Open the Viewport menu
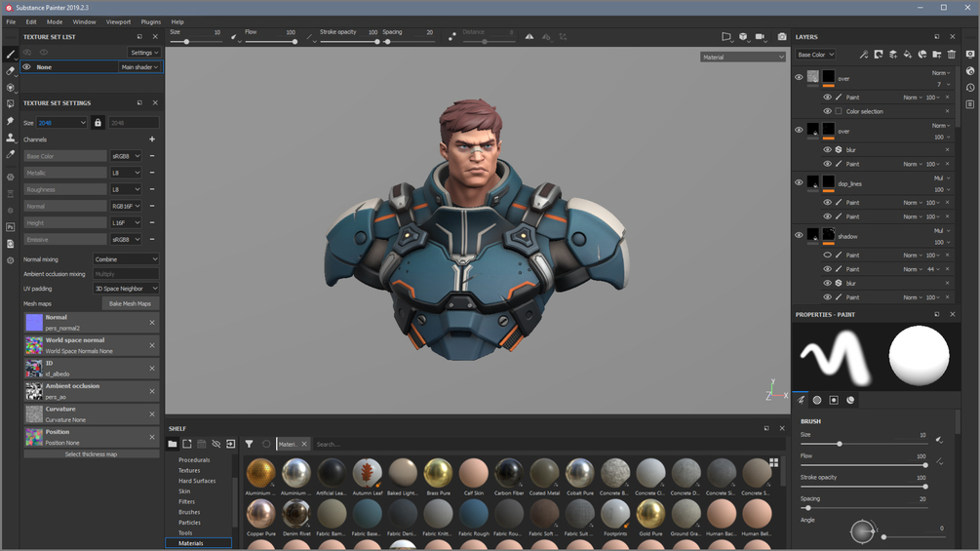 [118, 21]
